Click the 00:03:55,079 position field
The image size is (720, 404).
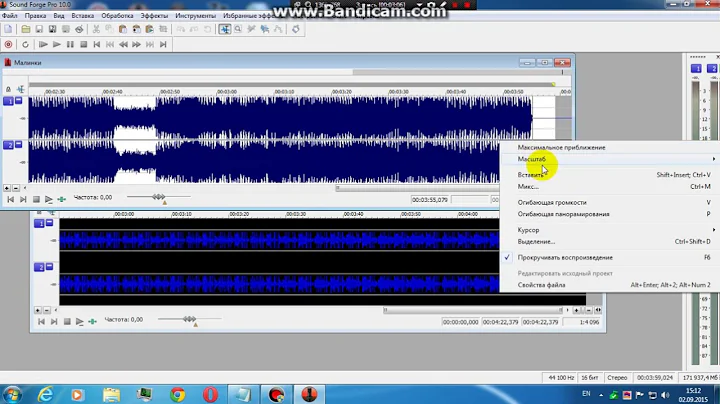click(430, 200)
